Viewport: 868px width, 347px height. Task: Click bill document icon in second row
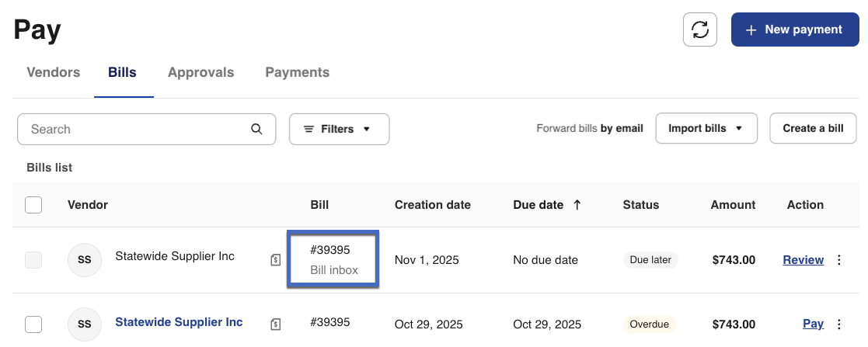(x=275, y=324)
